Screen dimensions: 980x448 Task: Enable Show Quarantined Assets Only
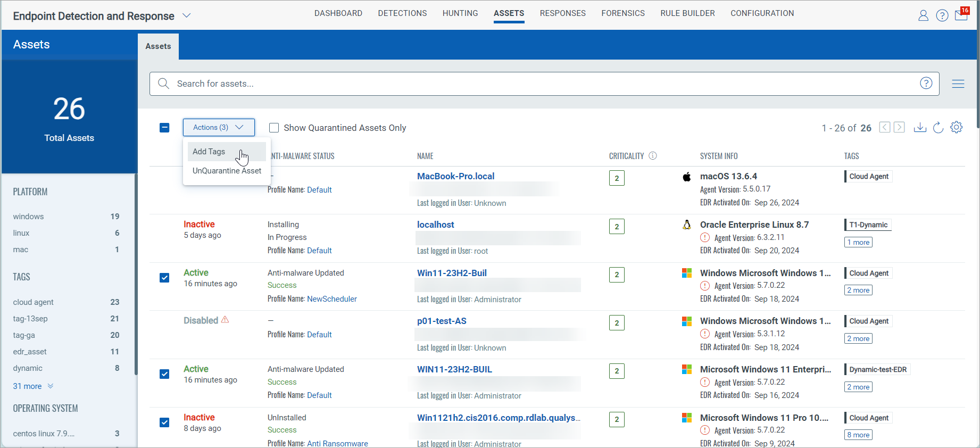(x=274, y=128)
